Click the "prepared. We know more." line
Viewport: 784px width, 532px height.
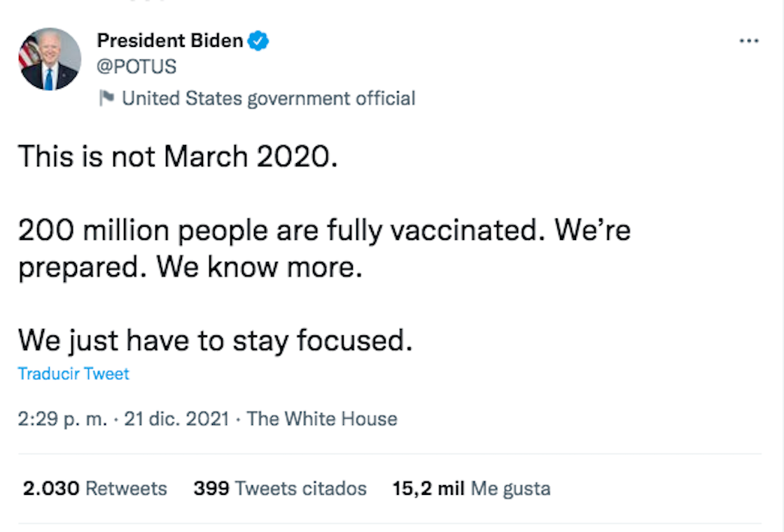(190, 268)
